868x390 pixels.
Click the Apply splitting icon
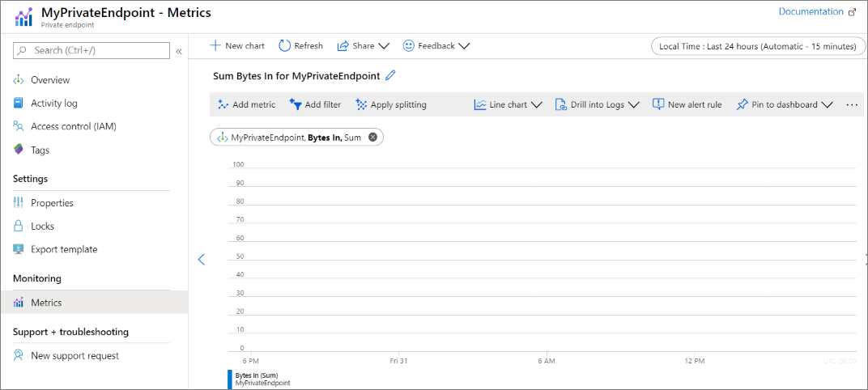(361, 104)
